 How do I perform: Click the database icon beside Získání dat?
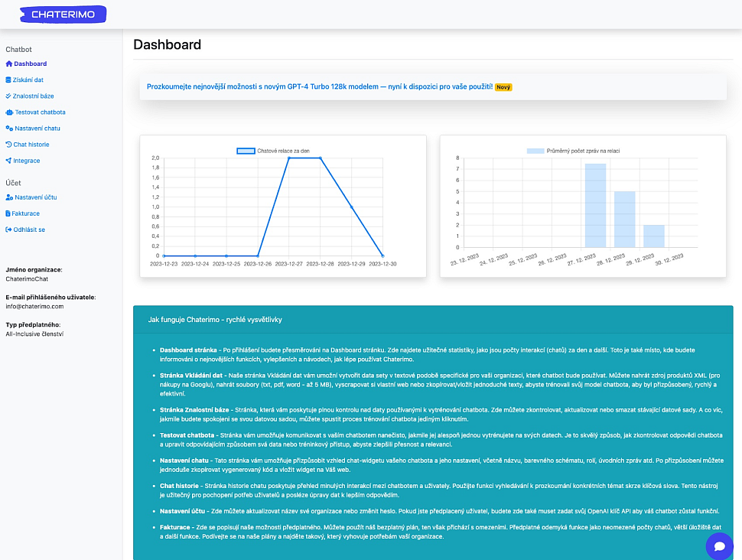[x=9, y=80]
